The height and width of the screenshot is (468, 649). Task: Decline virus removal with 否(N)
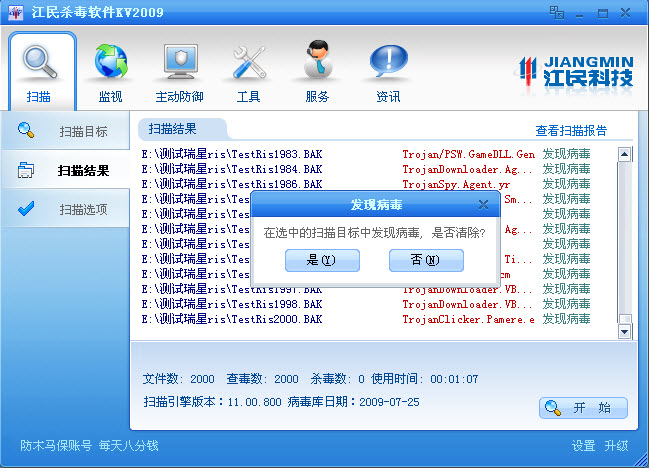[426, 260]
